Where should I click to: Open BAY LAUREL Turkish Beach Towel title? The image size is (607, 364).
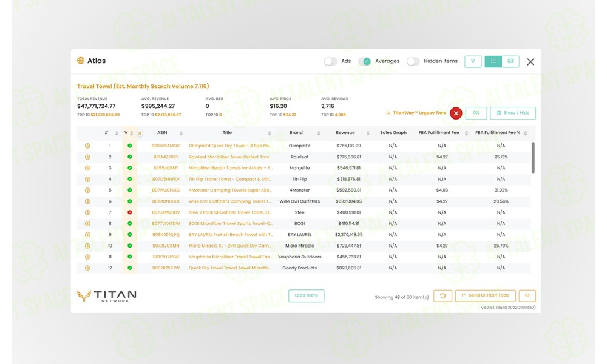pyautogui.click(x=231, y=235)
